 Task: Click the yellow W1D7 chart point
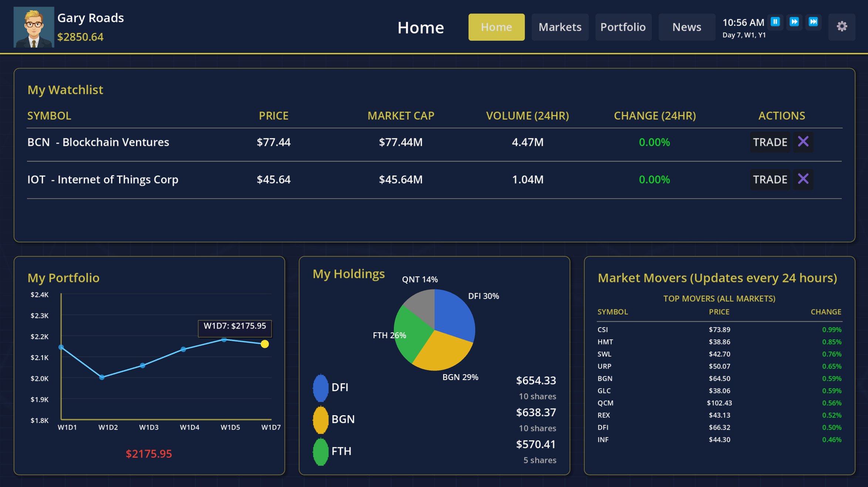point(265,344)
